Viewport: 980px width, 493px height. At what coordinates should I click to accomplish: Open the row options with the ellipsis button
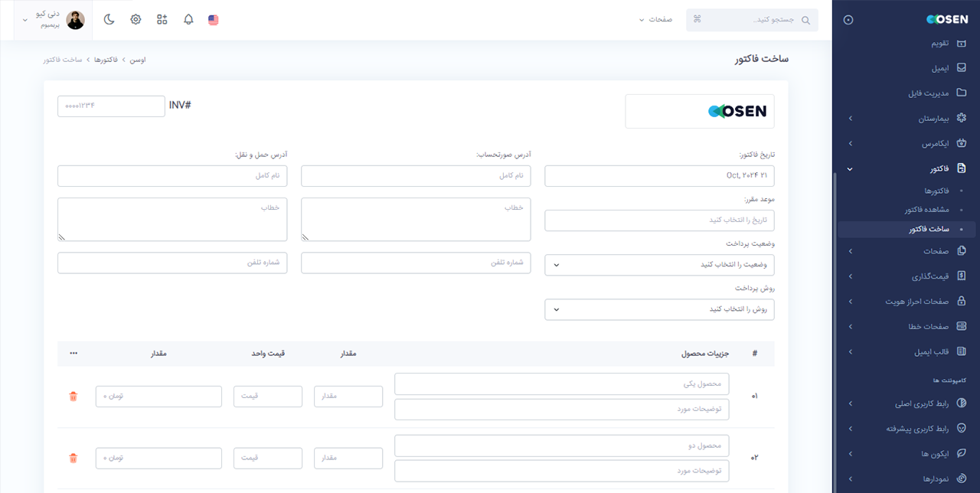[x=73, y=353]
